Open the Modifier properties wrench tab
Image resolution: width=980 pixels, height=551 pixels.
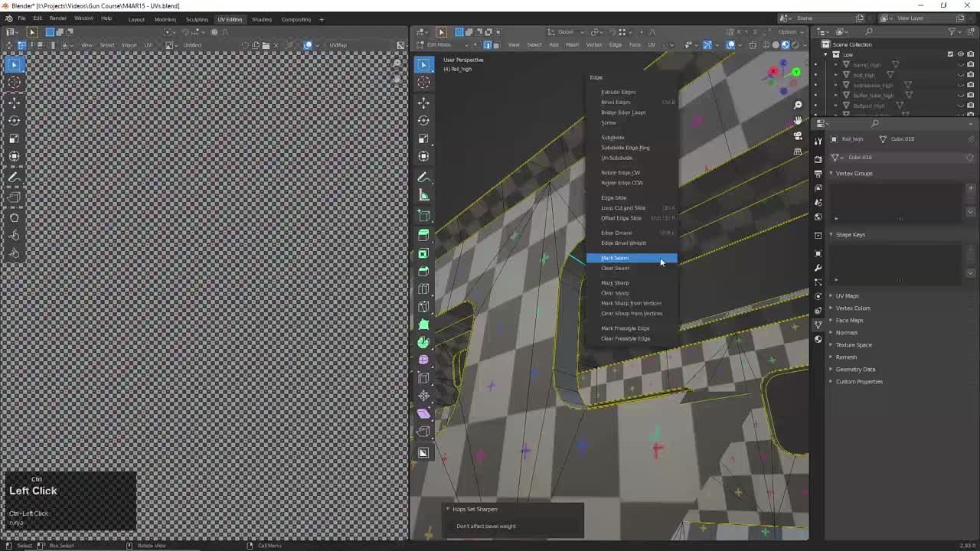[x=818, y=267]
